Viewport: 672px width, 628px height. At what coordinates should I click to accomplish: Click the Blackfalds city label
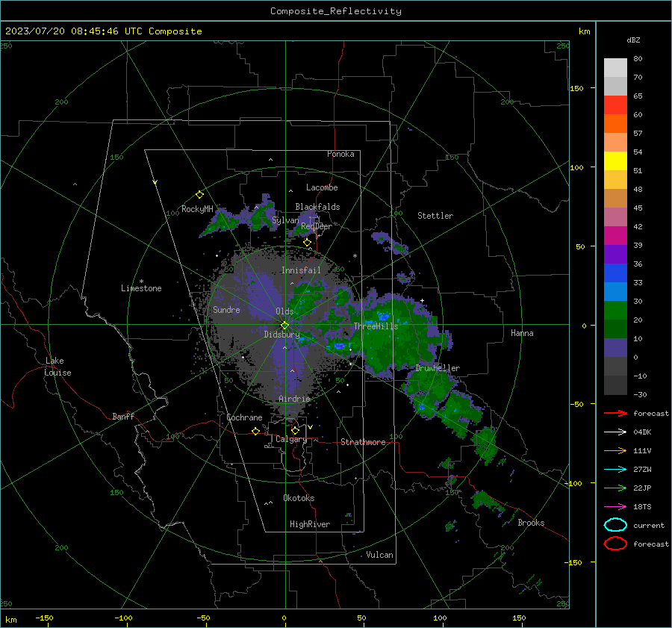pos(317,207)
